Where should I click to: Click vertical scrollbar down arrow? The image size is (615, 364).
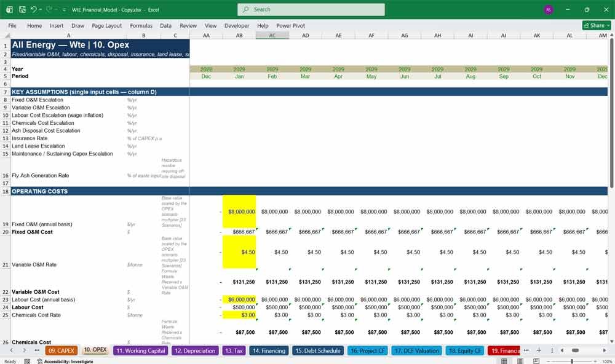[611, 342]
